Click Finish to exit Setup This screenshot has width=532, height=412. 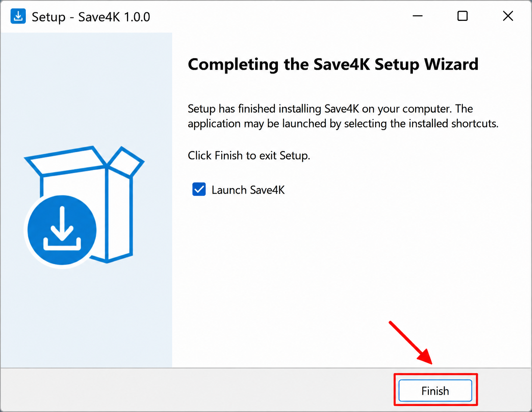(x=435, y=391)
